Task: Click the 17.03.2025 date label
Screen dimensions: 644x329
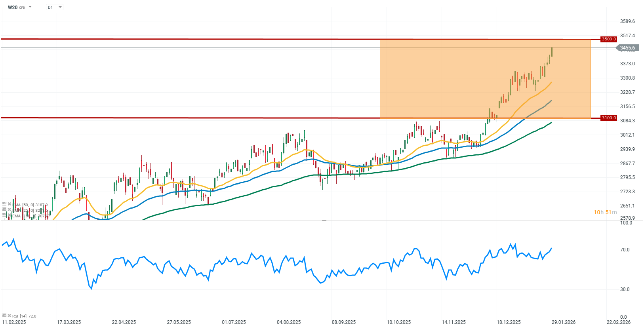Action: (69, 322)
